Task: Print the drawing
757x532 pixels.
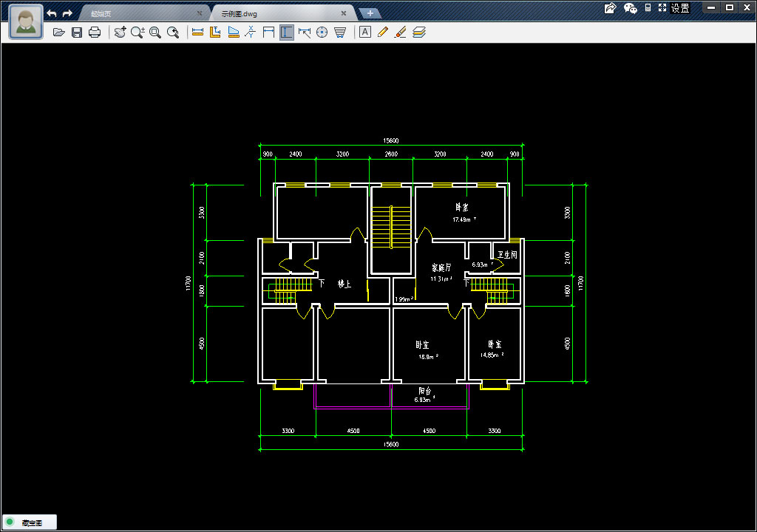Action: 95,33
